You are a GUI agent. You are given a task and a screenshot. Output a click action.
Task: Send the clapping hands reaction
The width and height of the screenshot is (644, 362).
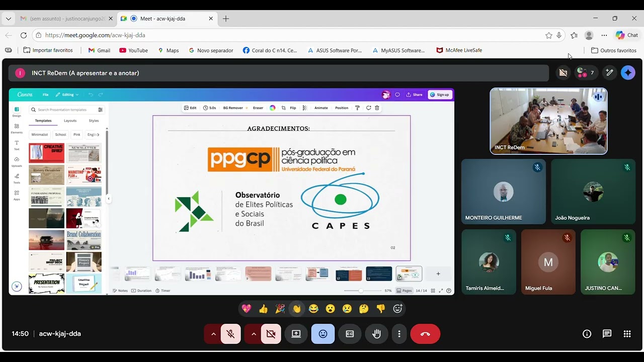(x=297, y=309)
